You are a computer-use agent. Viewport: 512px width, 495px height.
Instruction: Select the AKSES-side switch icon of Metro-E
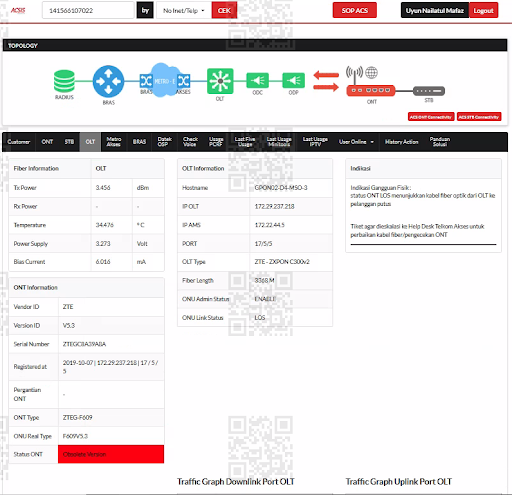tap(184, 81)
